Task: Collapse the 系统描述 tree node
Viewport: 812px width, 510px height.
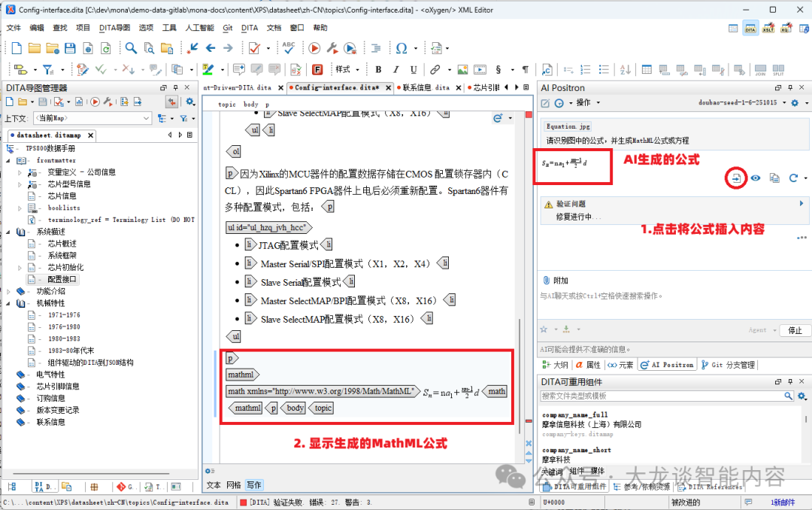Action: tap(8, 232)
